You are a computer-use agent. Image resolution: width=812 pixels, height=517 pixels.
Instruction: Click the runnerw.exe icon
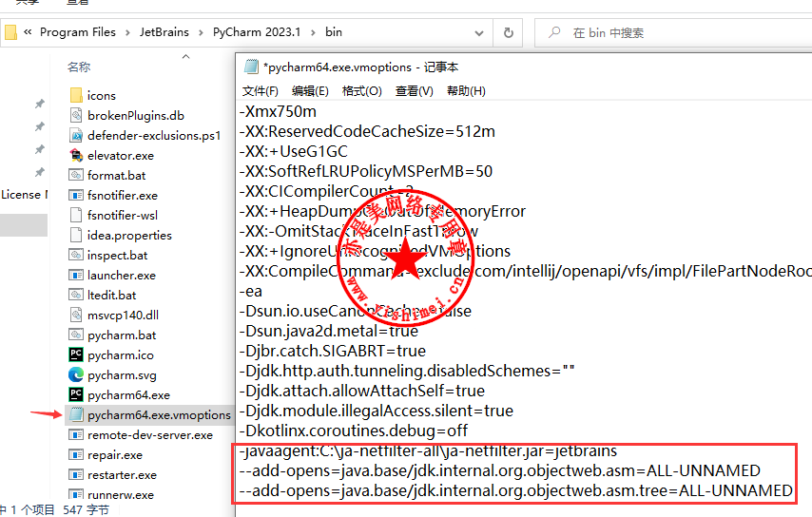click(x=76, y=494)
